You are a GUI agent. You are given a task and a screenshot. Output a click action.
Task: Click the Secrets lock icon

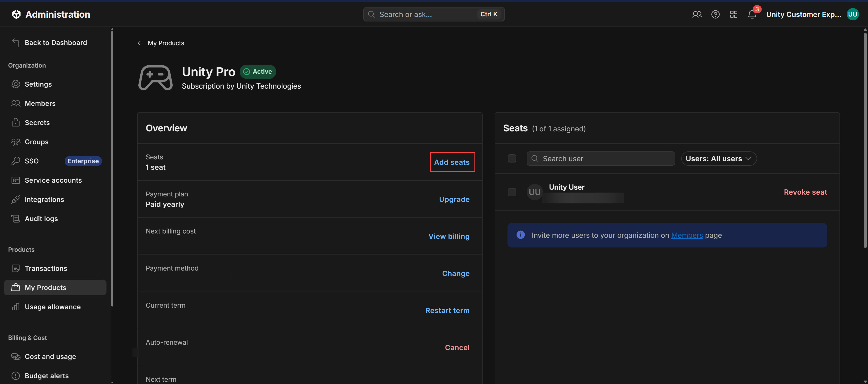(x=16, y=122)
